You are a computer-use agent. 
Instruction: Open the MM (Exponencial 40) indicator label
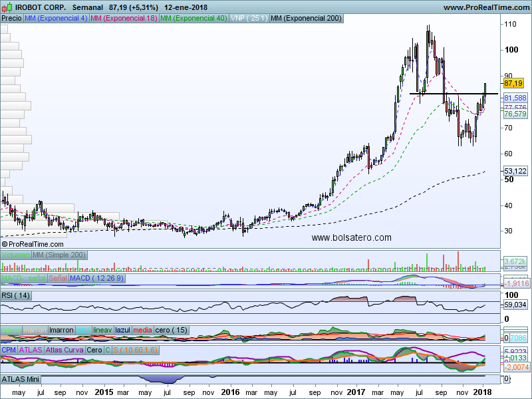tap(194, 19)
